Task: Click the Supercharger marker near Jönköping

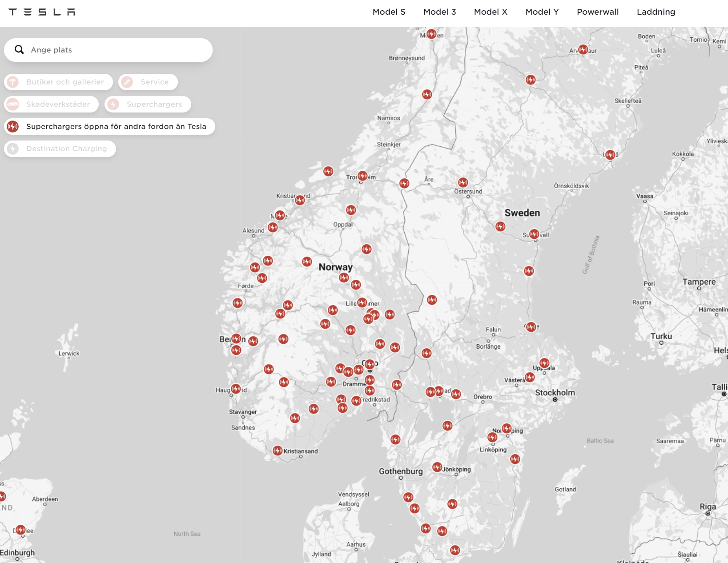Action: pos(437,467)
